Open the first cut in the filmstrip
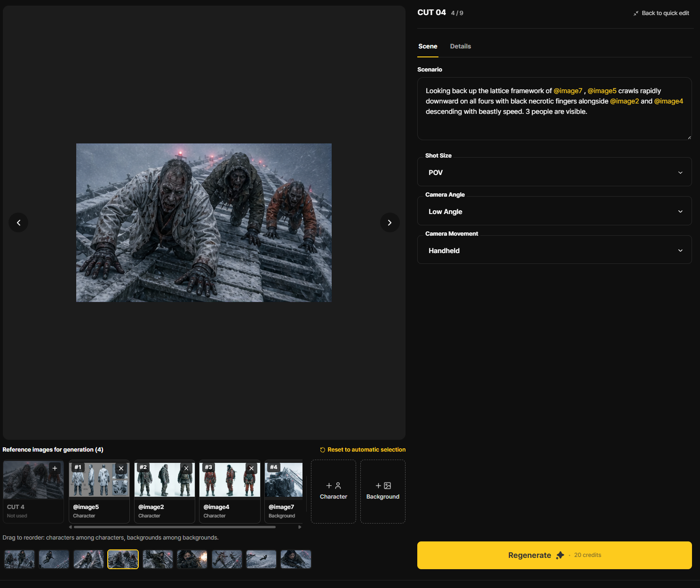The height and width of the screenshot is (588, 700). click(x=19, y=559)
